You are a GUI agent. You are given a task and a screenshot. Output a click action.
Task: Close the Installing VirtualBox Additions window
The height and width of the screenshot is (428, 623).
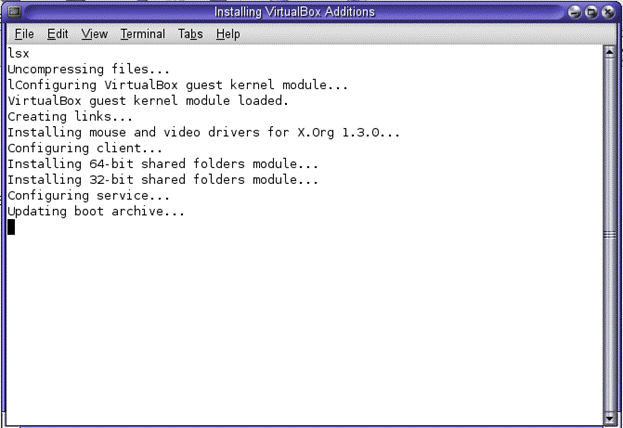[x=608, y=12]
